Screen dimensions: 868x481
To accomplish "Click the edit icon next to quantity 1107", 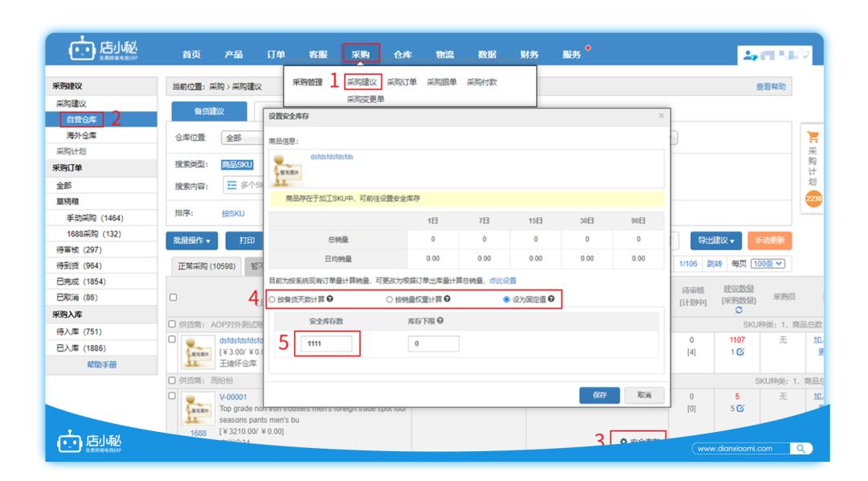I will [x=740, y=351].
